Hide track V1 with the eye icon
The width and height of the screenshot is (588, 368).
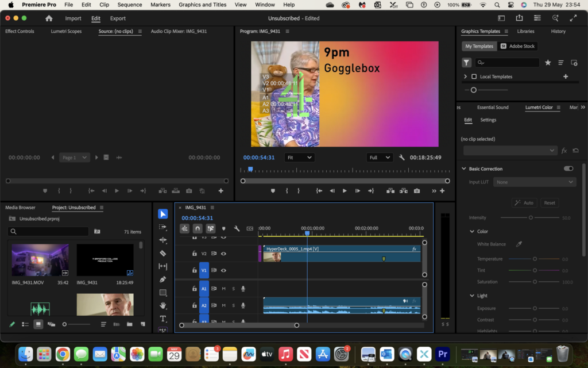point(223,270)
